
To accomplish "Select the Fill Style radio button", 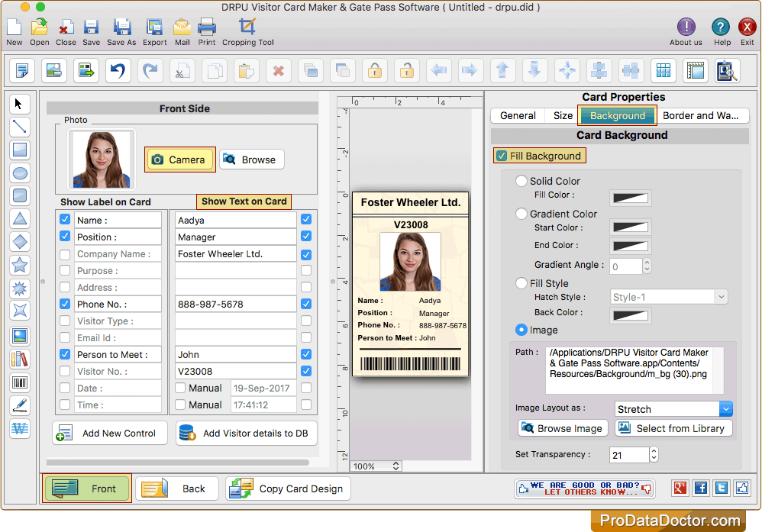I will point(521,283).
